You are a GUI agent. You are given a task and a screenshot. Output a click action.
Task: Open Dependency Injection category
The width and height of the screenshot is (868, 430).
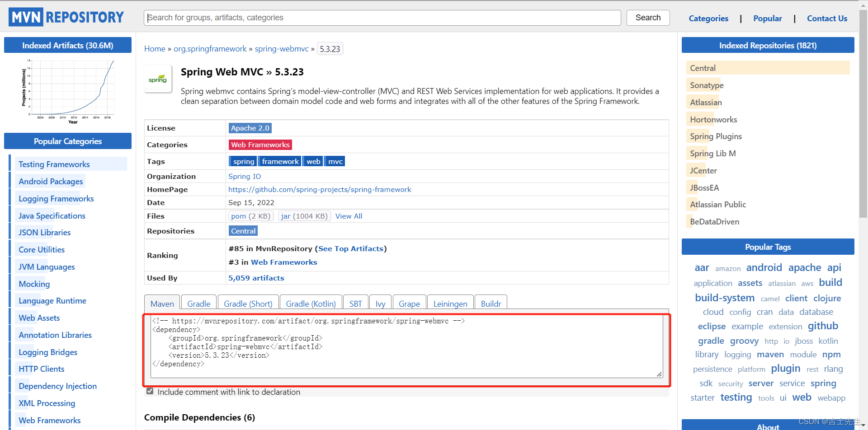point(57,386)
